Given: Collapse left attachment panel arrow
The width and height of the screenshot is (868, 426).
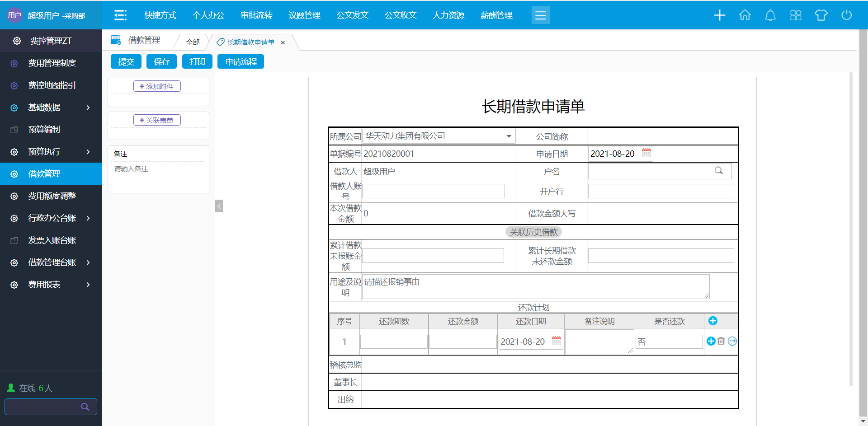Looking at the screenshot, I should [x=219, y=206].
